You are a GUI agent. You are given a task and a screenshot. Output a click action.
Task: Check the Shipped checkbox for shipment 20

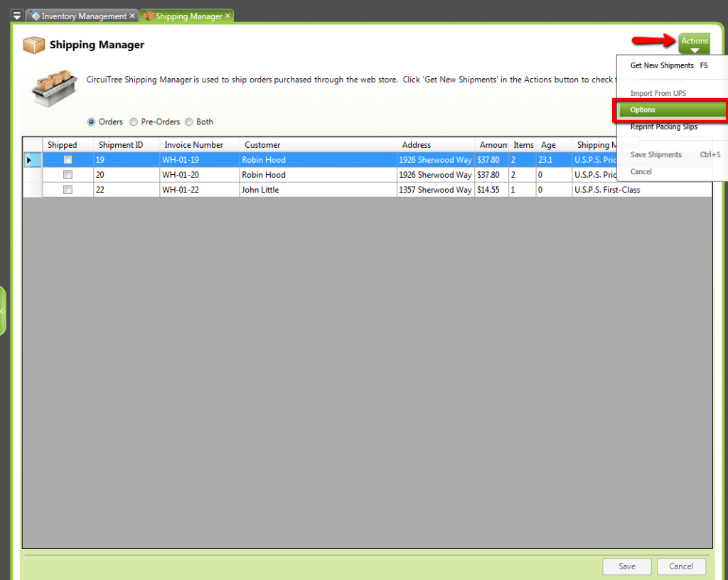(68, 174)
